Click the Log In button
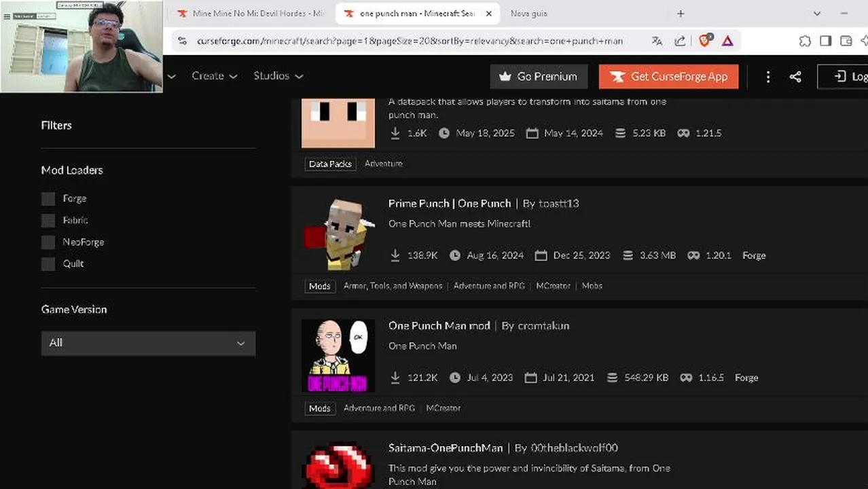This screenshot has width=868, height=489. coord(843,77)
